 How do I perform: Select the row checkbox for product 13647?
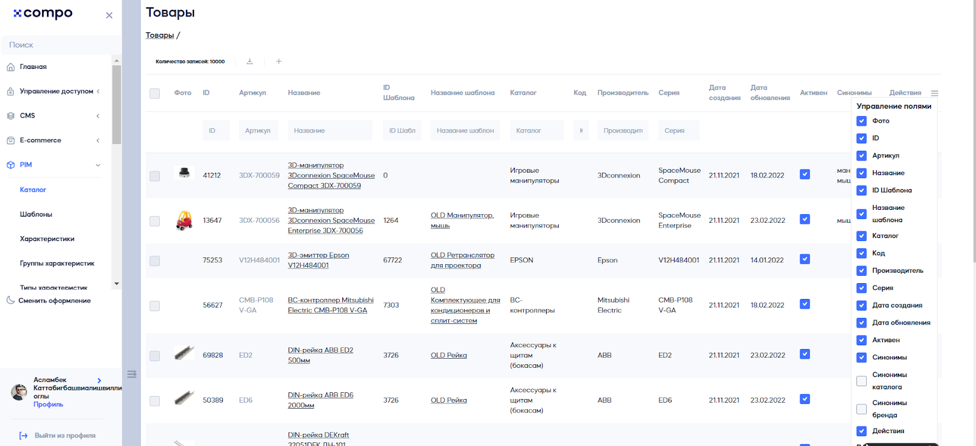[x=154, y=221]
